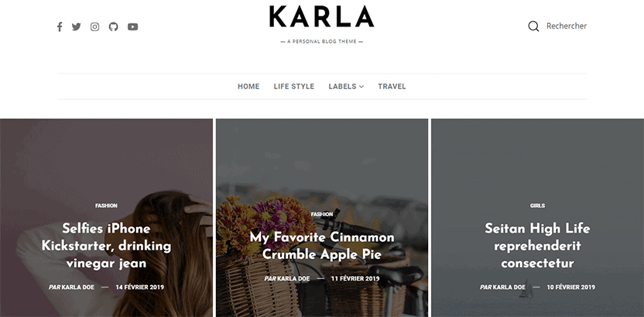Screen dimensions: 644x317
Task: Click the KARLA blog logo
Action: click(321, 17)
